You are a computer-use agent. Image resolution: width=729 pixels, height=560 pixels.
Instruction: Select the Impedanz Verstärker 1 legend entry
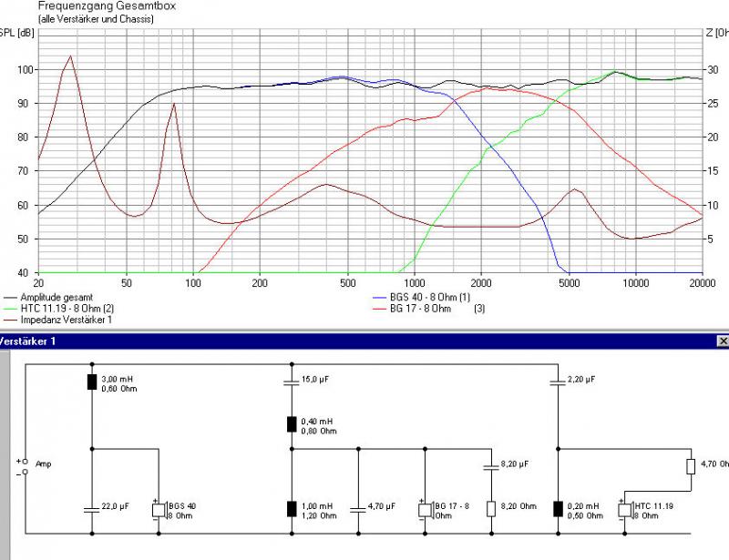tap(58, 320)
